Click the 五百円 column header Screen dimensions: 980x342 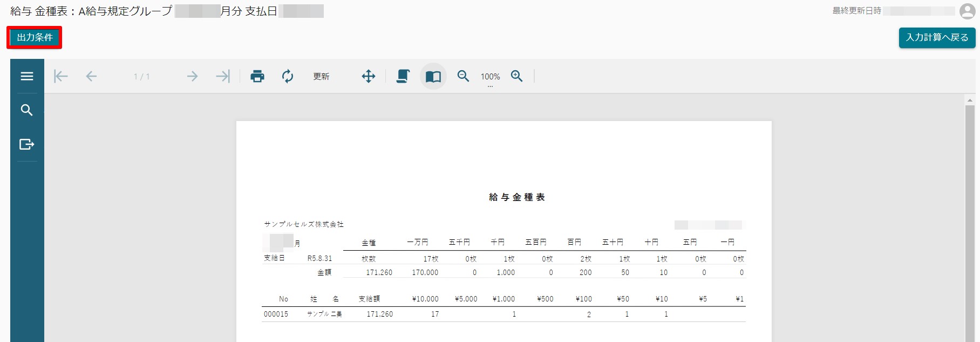point(536,242)
